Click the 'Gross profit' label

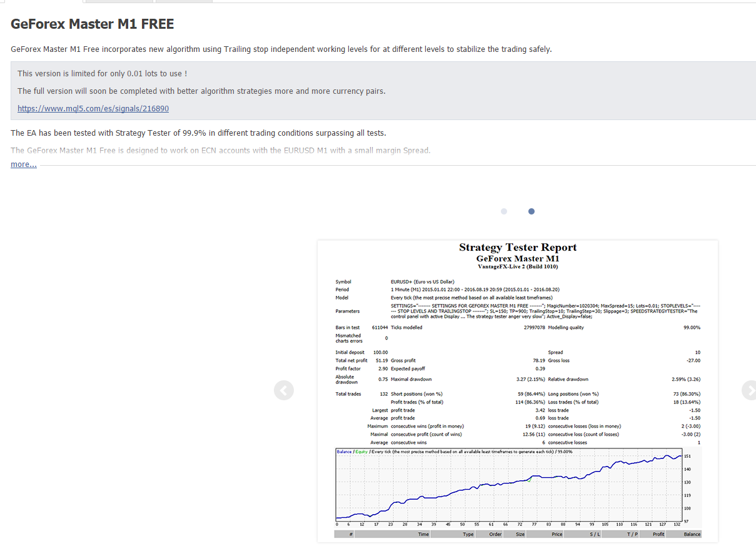404,360
